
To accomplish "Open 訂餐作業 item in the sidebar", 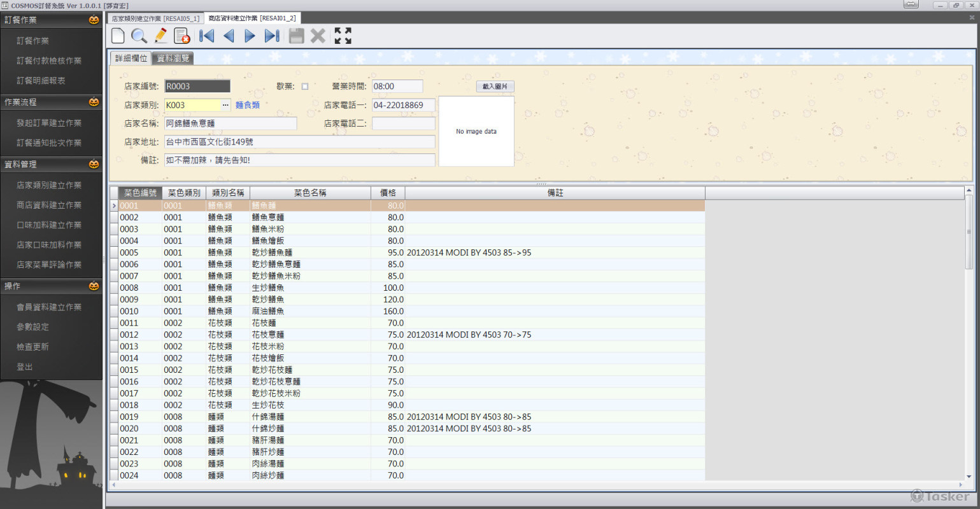I will click(x=32, y=41).
